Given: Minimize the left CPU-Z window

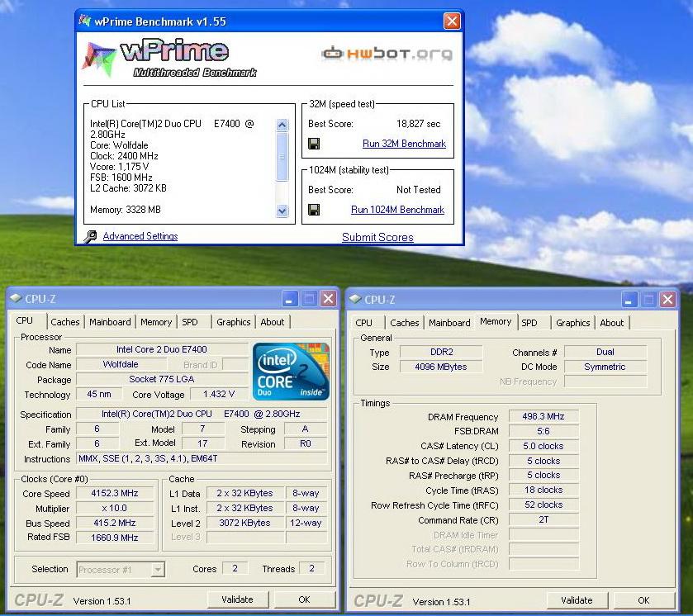Looking at the screenshot, I should (289, 299).
